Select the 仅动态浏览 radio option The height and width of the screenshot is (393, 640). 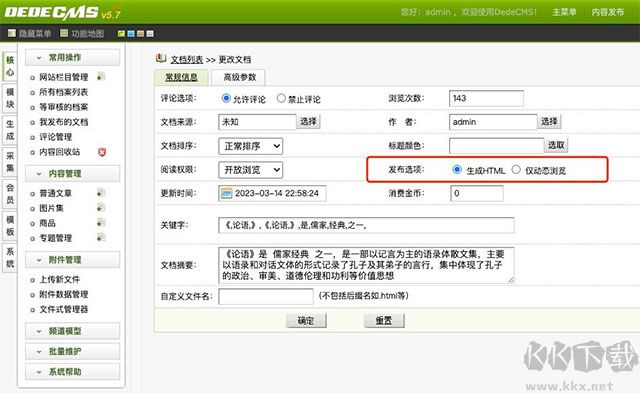[x=516, y=169]
